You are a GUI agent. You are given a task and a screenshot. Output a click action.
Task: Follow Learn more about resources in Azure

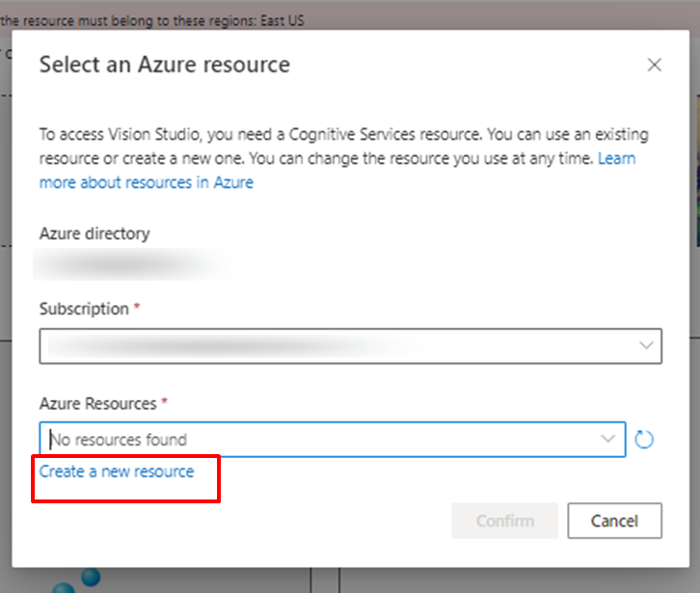146,182
